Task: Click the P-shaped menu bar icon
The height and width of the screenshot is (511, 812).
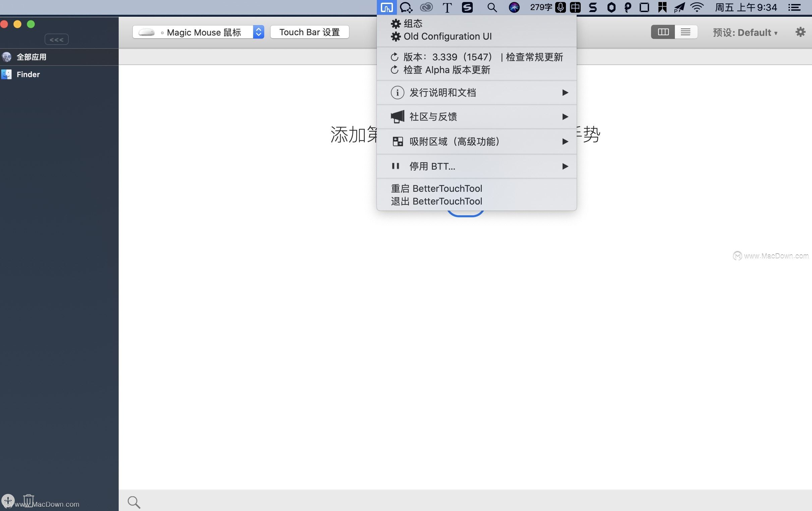Action: point(628,7)
